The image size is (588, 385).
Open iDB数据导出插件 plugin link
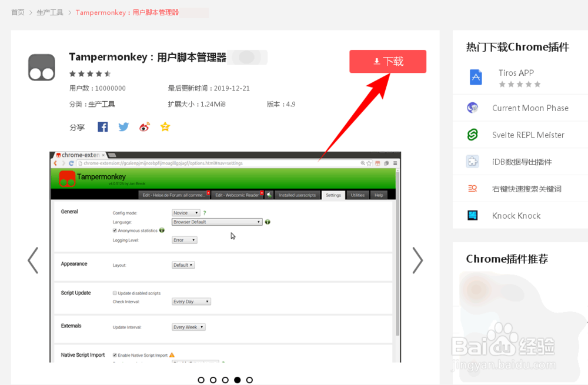click(x=522, y=162)
